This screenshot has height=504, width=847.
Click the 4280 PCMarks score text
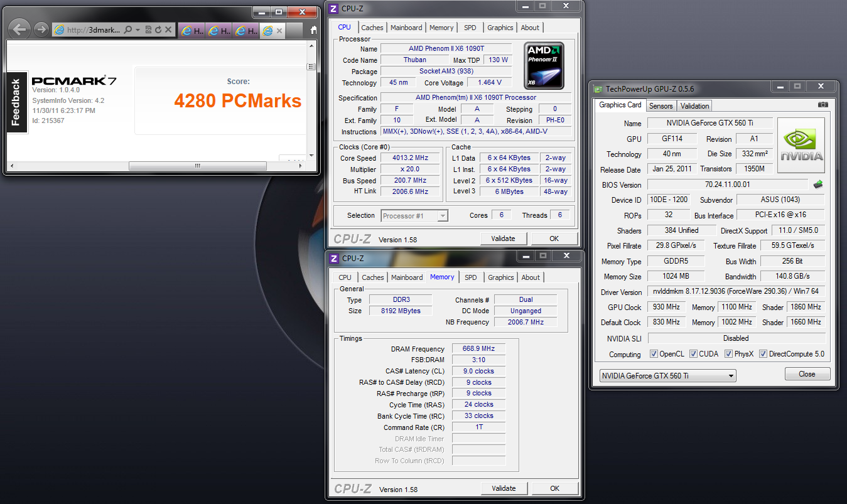(x=237, y=101)
